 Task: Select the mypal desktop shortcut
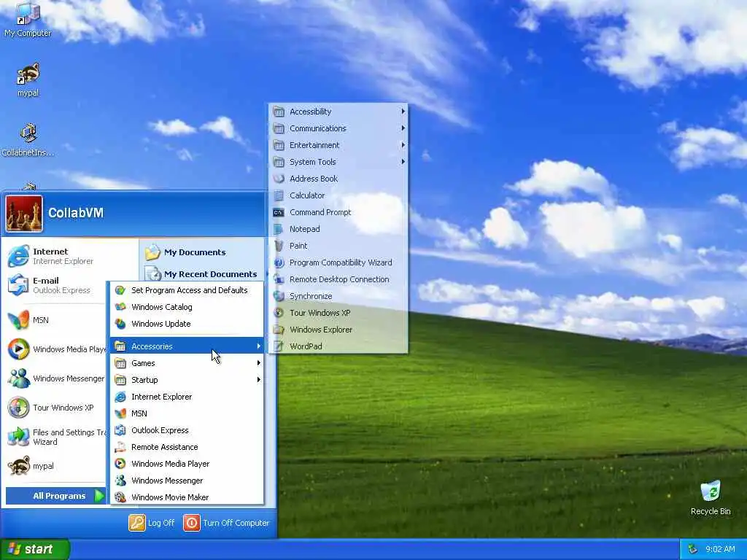click(x=28, y=79)
